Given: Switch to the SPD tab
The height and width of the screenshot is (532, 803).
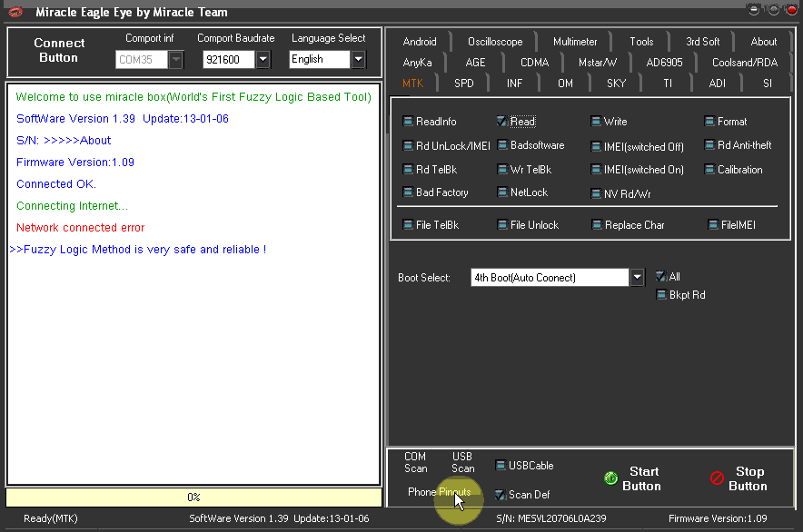Looking at the screenshot, I should [464, 83].
